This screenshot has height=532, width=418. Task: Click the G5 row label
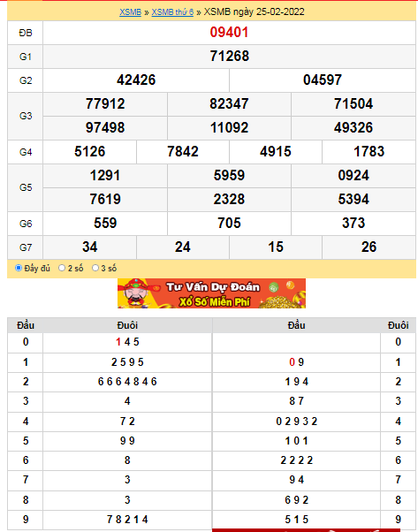pyautogui.click(x=26, y=187)
